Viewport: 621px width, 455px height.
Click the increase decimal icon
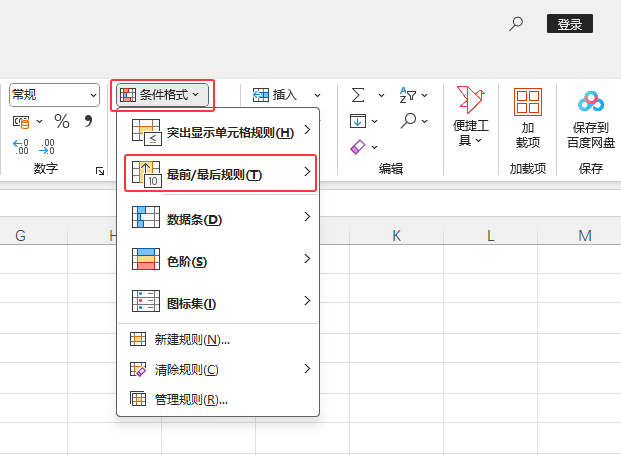pos(21,147)
